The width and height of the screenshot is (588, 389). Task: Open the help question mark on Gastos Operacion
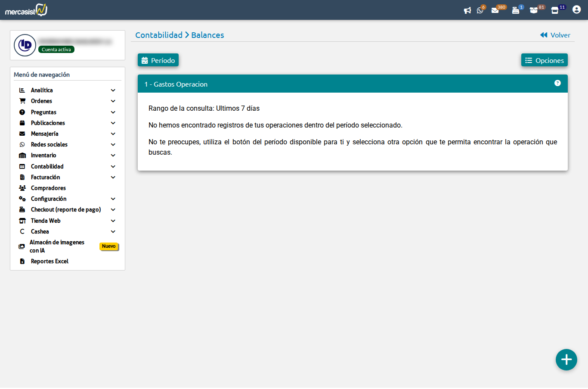pyautogui.click(x=558, y=83)
